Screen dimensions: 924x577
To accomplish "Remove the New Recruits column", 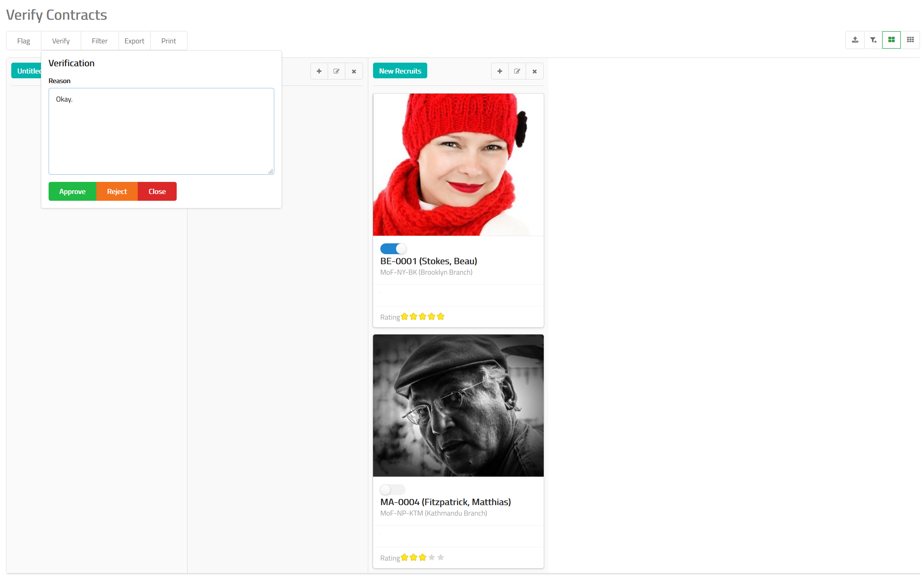I will (534, 71).
